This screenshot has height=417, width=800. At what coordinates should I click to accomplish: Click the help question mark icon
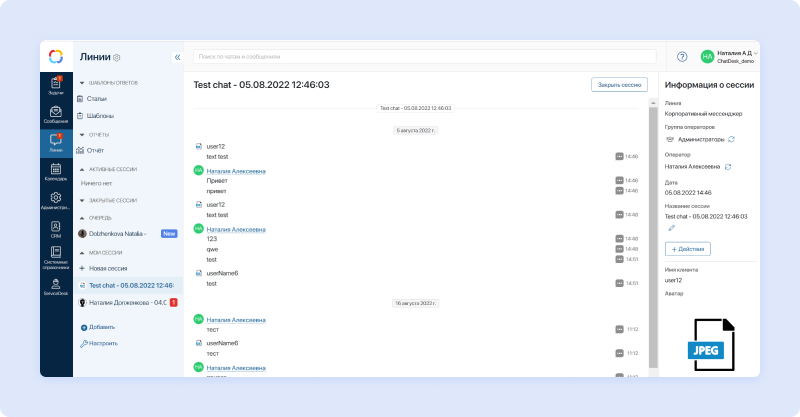682,57
